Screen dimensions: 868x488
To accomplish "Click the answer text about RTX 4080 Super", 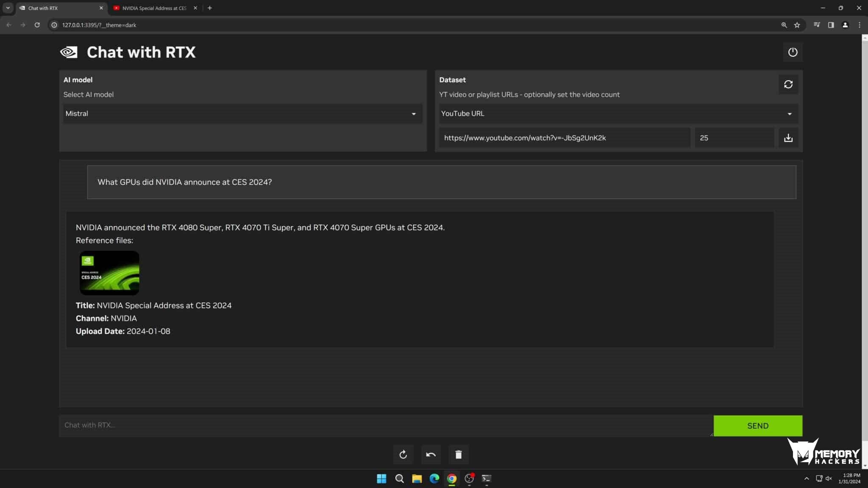I will 260,227.
